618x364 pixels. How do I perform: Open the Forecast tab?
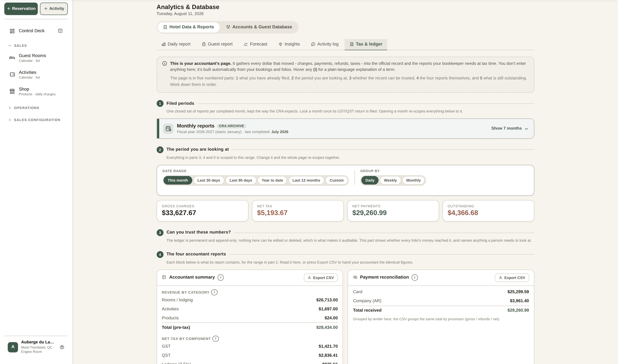coord(256,44)
